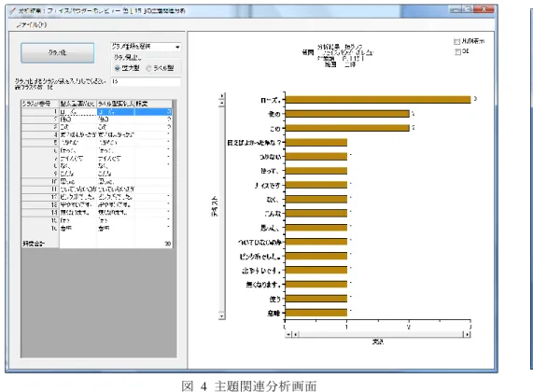Select row 1 ローズ in the cluster table
Screen dimensions: 533x392
coord(97,112)
